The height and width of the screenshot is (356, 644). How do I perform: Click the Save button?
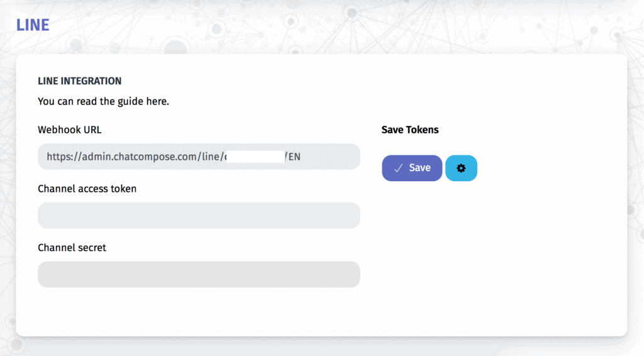pos(412,168)
